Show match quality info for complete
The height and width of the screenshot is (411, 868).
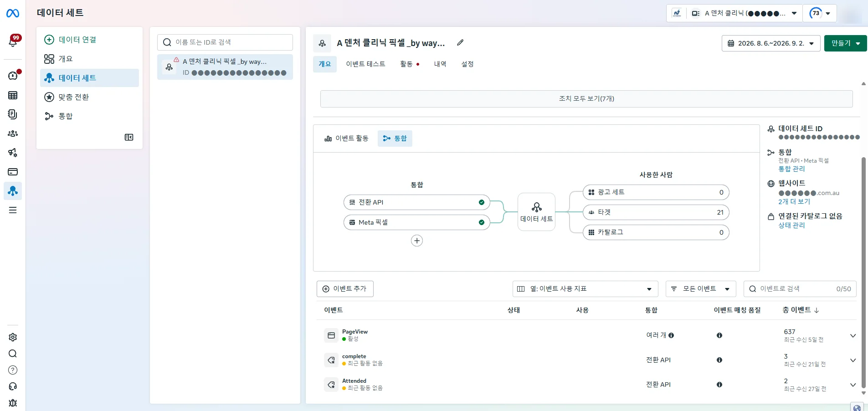[x=719, y=360]
